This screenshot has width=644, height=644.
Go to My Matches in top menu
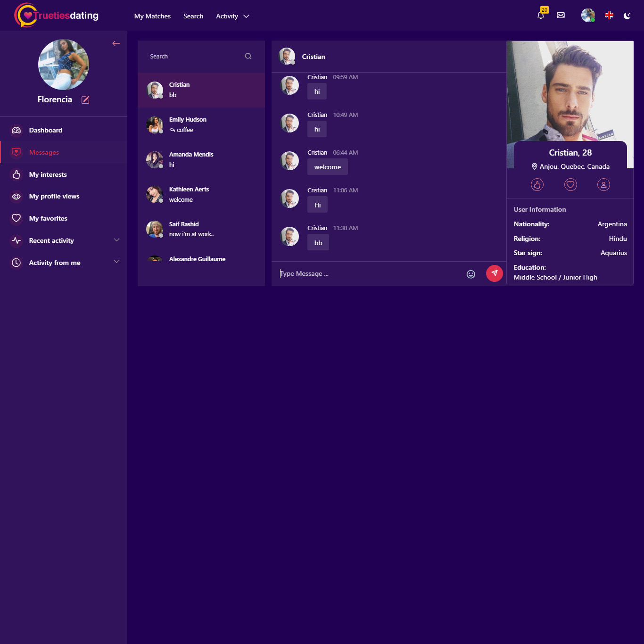pos(152,16)
